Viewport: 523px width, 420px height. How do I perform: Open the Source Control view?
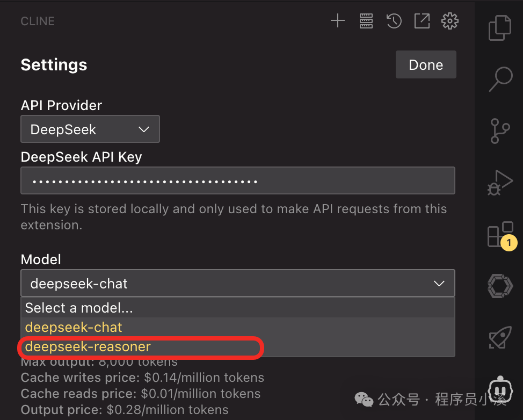[x=500, y=131]
